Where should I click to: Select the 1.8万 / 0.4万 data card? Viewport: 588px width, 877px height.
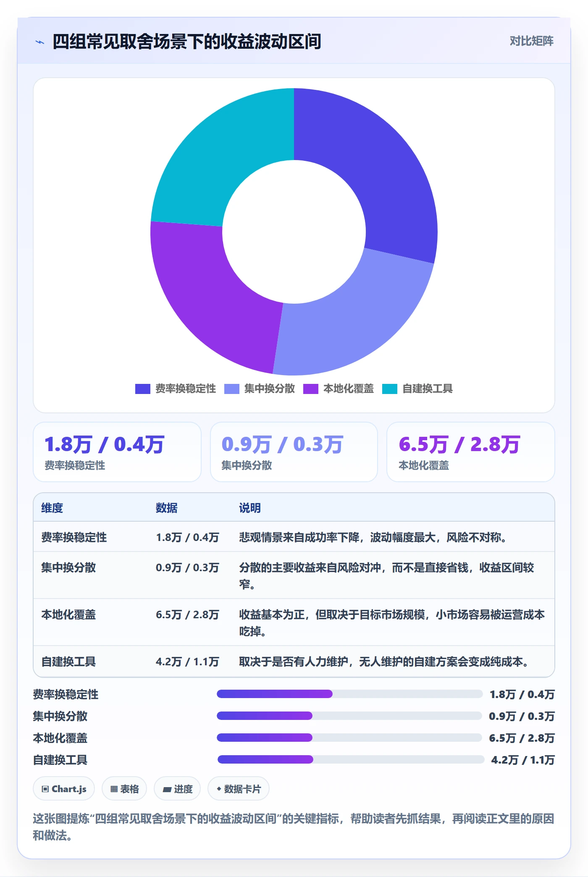click(x=117, y=452)
